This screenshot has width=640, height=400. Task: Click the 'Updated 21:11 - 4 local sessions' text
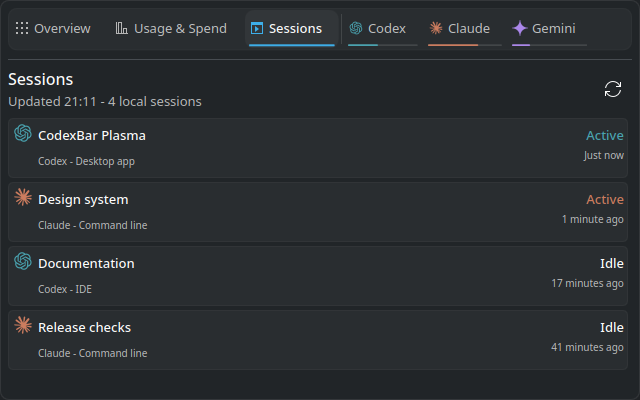pyautogui.click(x=105, y=102)
